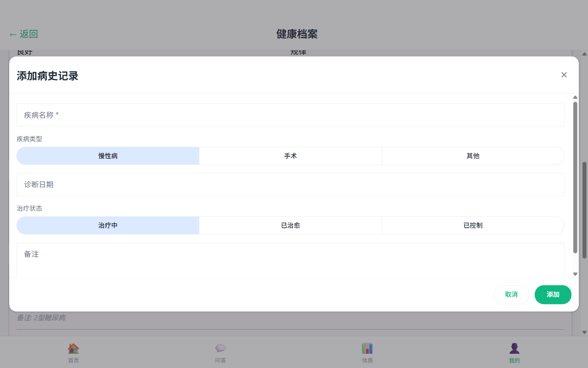The height and width of the screenshot is (368, 588).
Task: Select 慢性病 disease type
Action: [108, 156]
